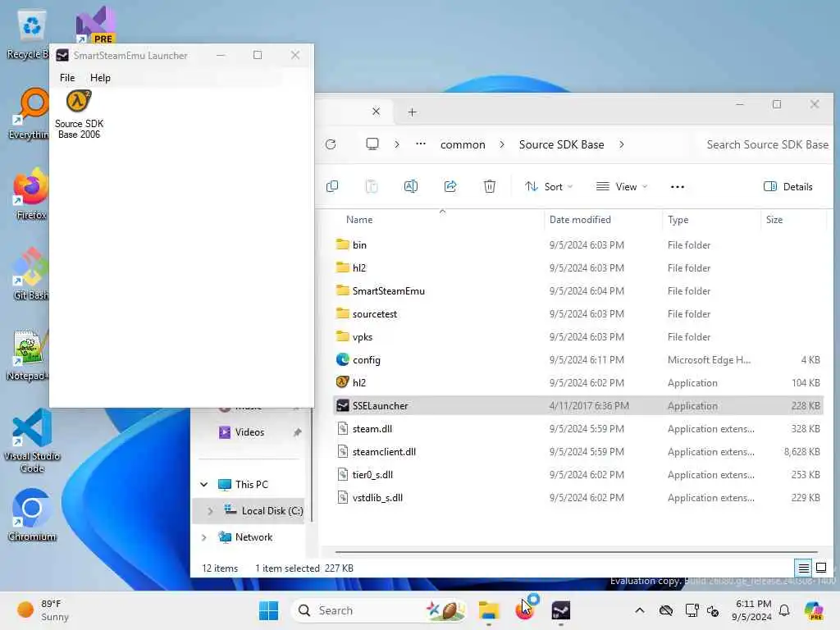Click the taskbar Search box
Viewport: 840px width, 630px height.
379,610
